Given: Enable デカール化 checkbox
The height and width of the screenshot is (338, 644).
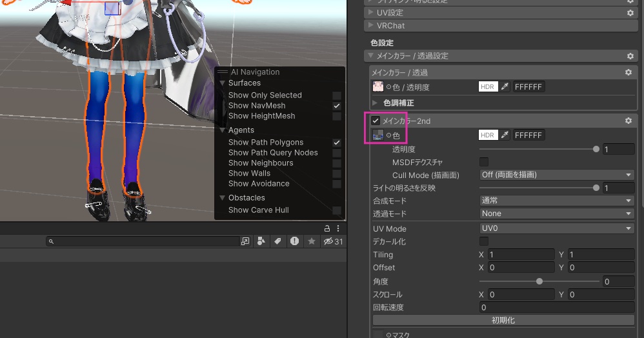Looking at the screenshot, I should [x=484, y=241].
